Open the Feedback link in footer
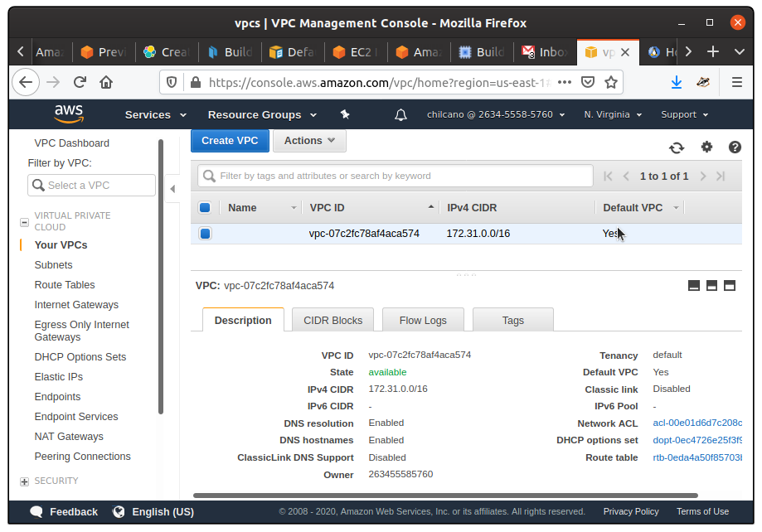 click(x=64, y=511)
